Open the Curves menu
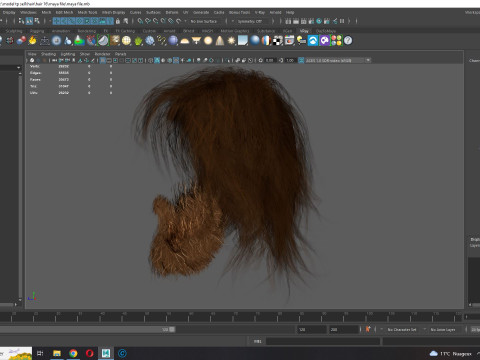This screenshot has height=360, width=480. coord(135,12)
